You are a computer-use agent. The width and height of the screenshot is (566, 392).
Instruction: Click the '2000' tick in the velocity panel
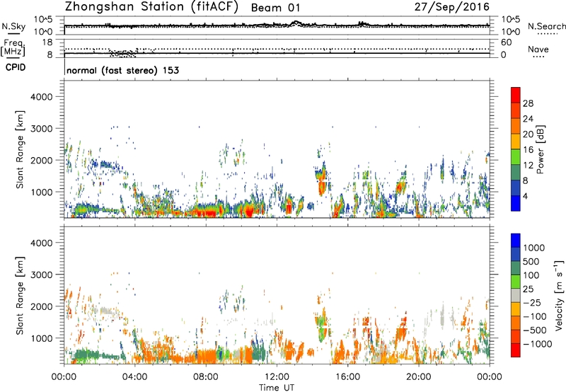(41, 306)
